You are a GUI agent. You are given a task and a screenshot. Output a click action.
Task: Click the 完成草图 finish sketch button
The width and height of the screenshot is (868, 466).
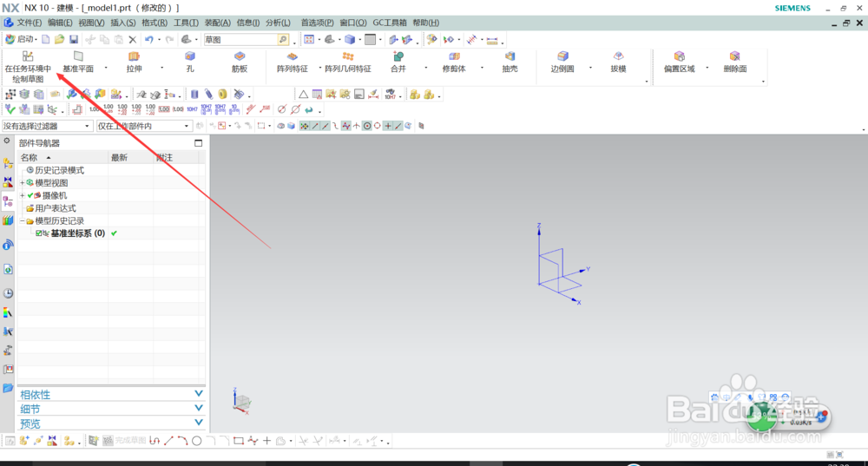tap(124, 441)
